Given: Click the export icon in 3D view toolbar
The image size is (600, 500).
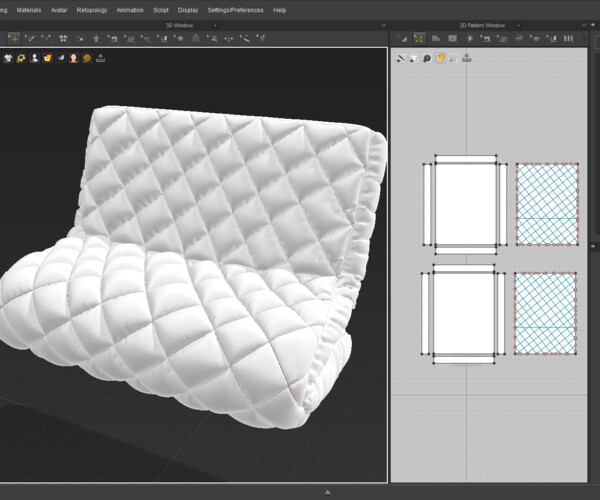Looking at the screenshot, I should [x=101, y=58].
